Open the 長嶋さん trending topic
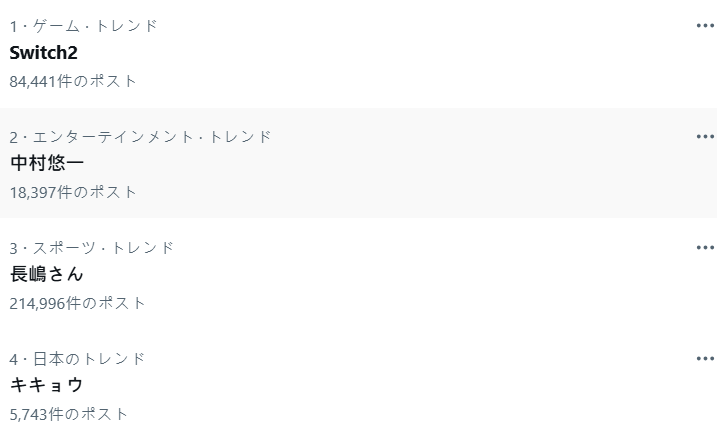Screen dimensions: 717x442 47,274
